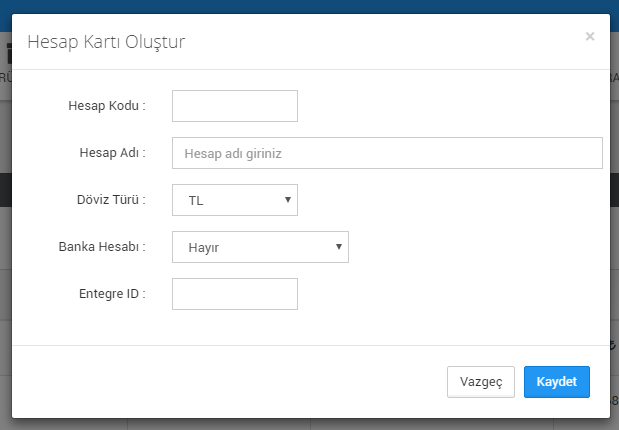Click the Döviz Türü label
619x430 pixels.
[111, 200]
